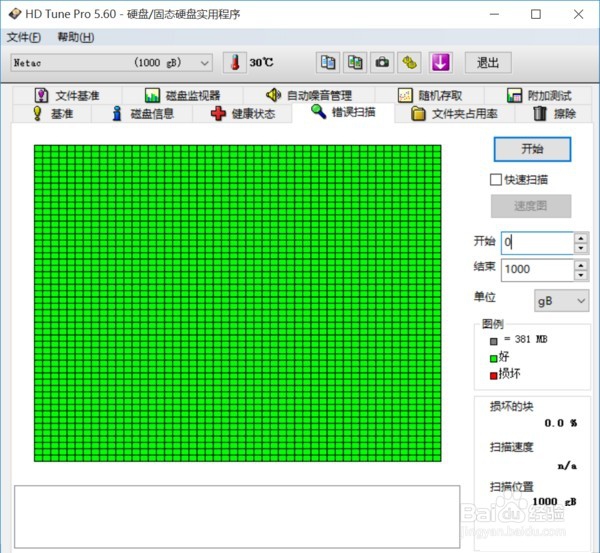
Task: Click the 开始 scan button
Action: pos(532,149)
